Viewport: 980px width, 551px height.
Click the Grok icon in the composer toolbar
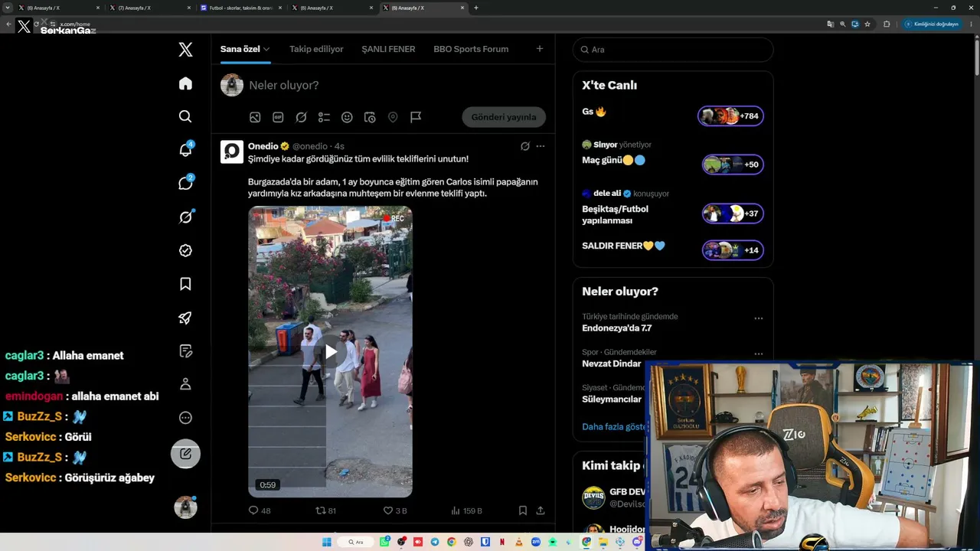[301, 117]
